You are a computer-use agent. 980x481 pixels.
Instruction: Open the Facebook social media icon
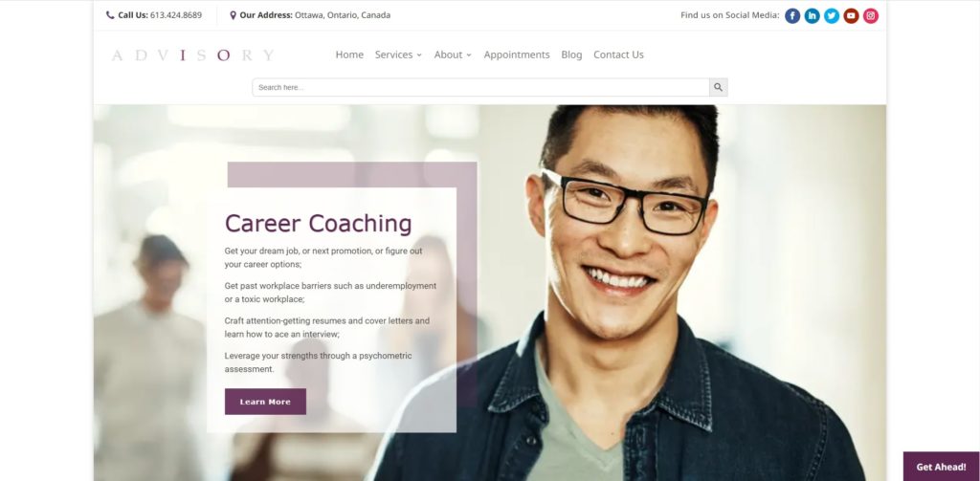[792, 15]
